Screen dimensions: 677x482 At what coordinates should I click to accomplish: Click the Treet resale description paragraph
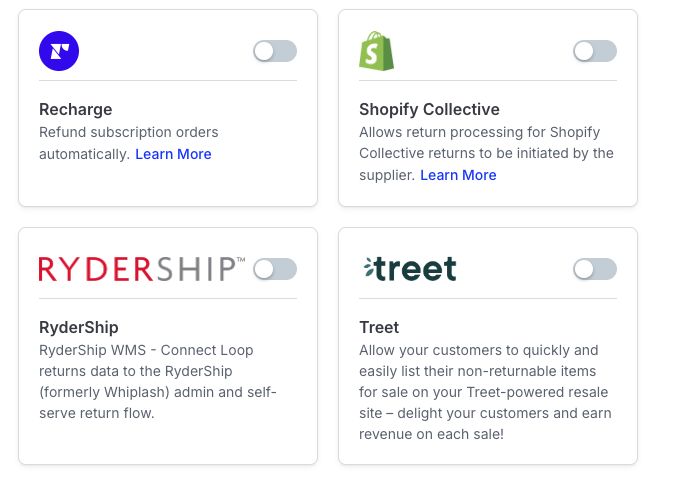tap(485, 392)
